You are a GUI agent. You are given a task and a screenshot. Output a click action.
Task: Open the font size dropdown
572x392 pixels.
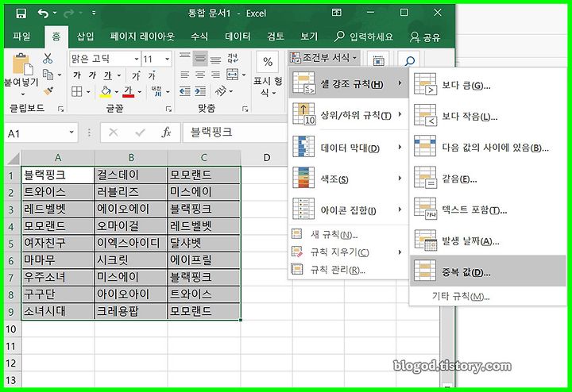(167, 59)
